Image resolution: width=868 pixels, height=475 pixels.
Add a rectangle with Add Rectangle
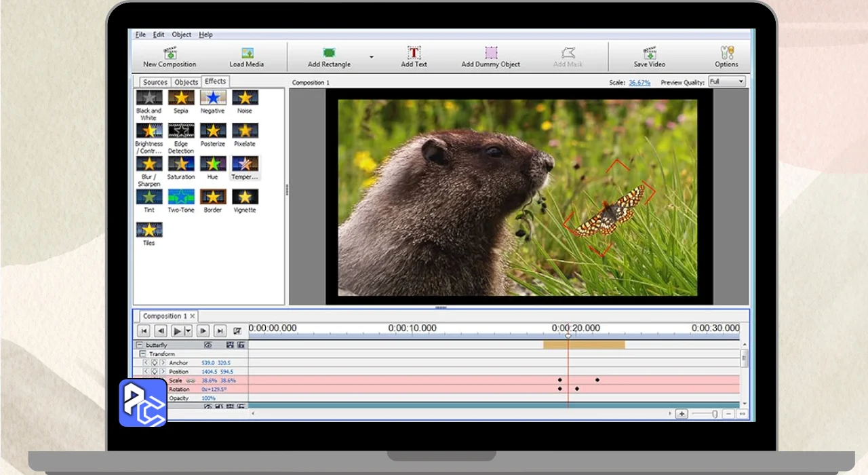[x=329, y=53]
